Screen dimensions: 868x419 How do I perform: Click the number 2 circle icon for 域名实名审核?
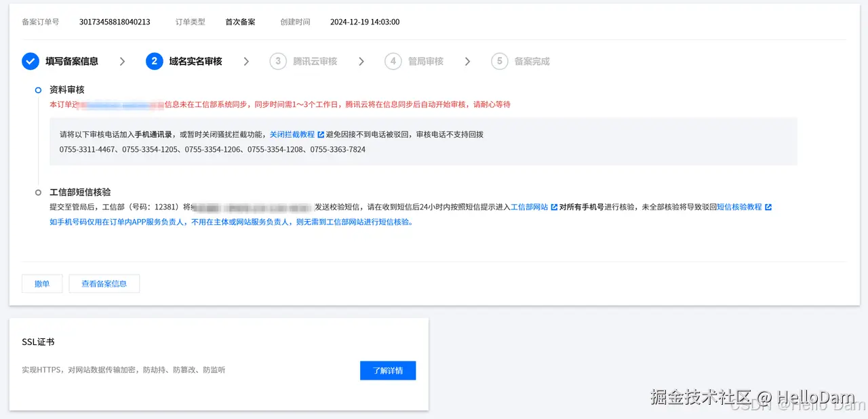155,61
